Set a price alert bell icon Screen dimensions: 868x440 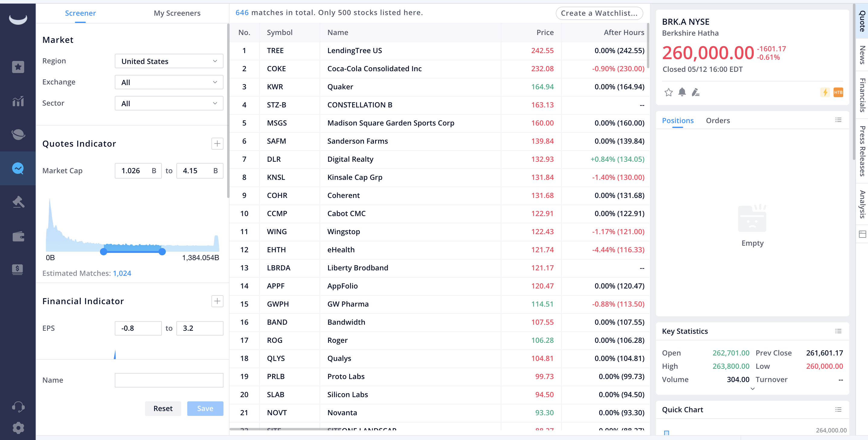click(682, 92)
